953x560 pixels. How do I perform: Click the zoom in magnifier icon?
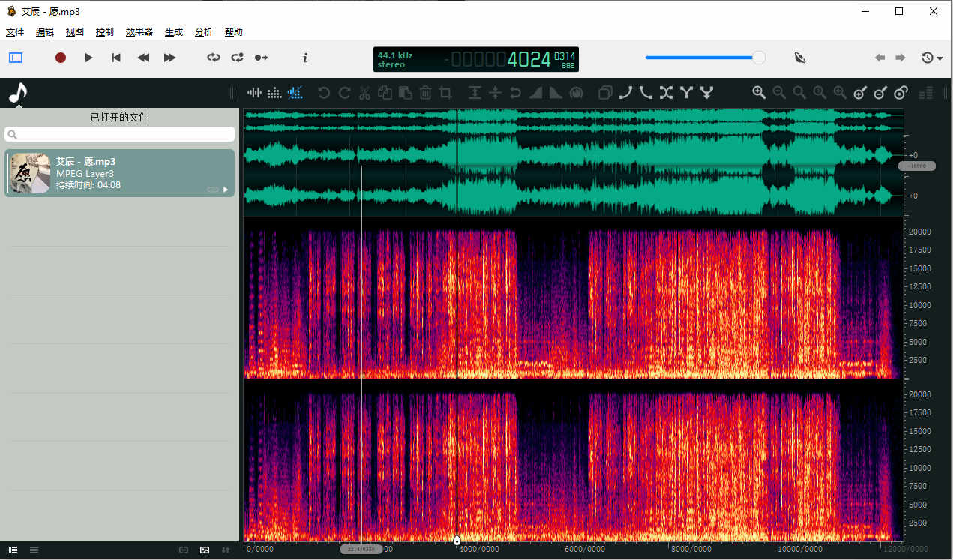759,93
